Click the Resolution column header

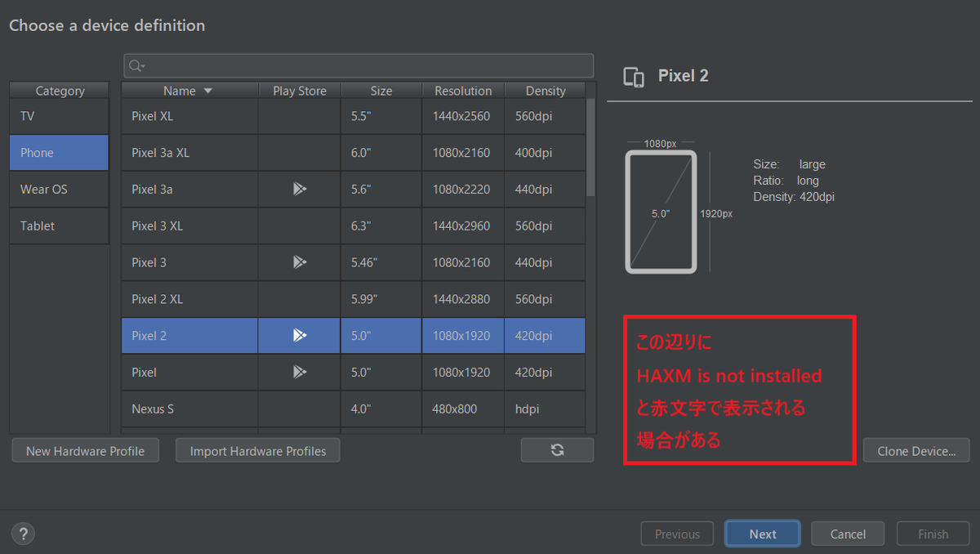click(x=463, y=91)
